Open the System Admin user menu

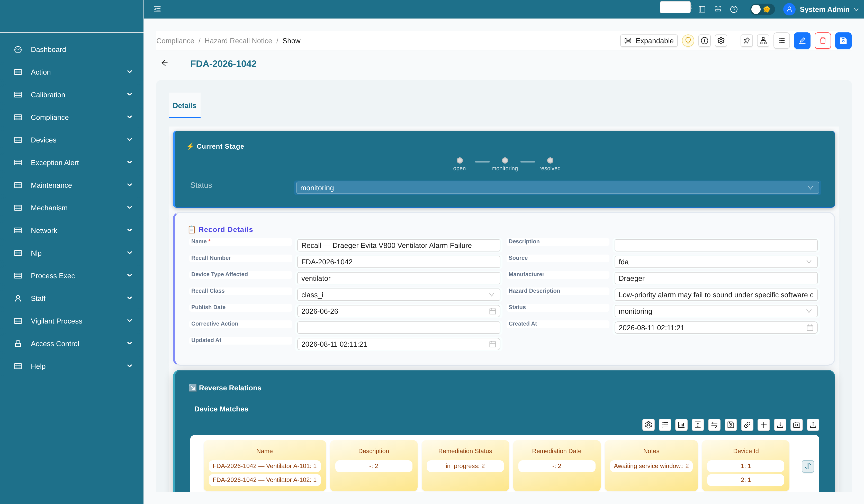click(821, 9)
